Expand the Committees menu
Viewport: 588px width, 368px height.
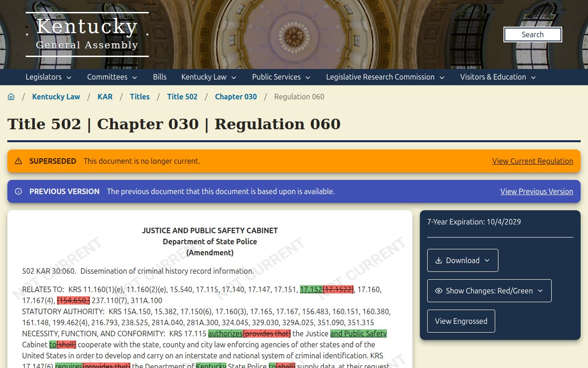pyautogui.click(x=113, y=77)
